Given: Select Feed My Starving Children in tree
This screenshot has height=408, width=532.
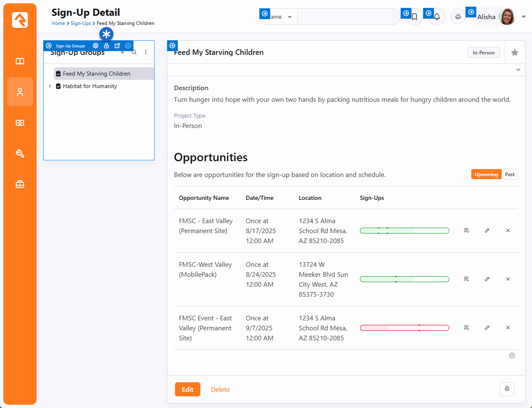Looking at the screenshot, I should 96,74.
